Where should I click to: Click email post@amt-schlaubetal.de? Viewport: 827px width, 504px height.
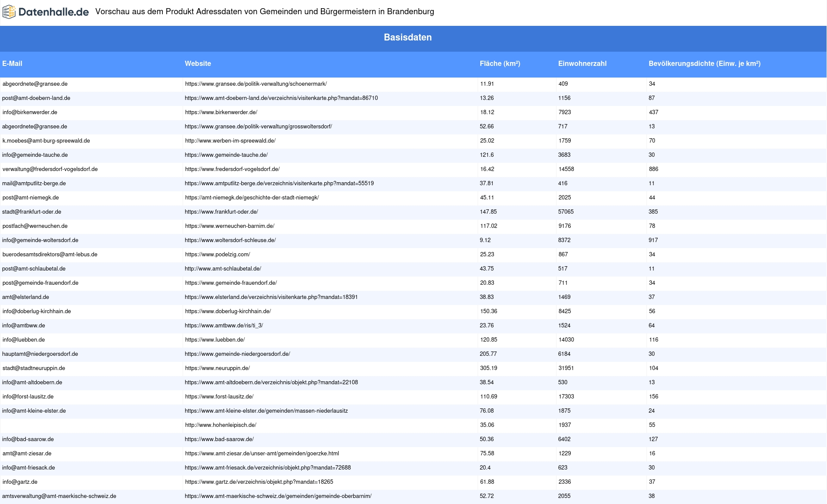point(34,269)
